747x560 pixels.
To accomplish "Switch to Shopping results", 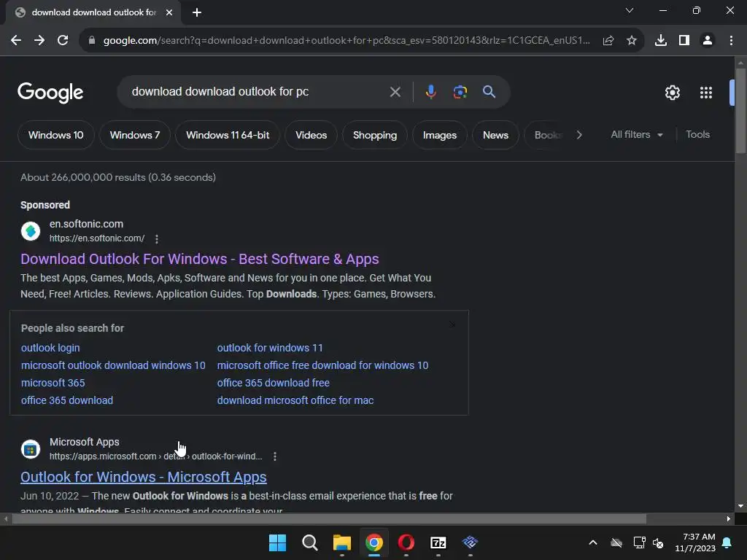I will 375,135.
